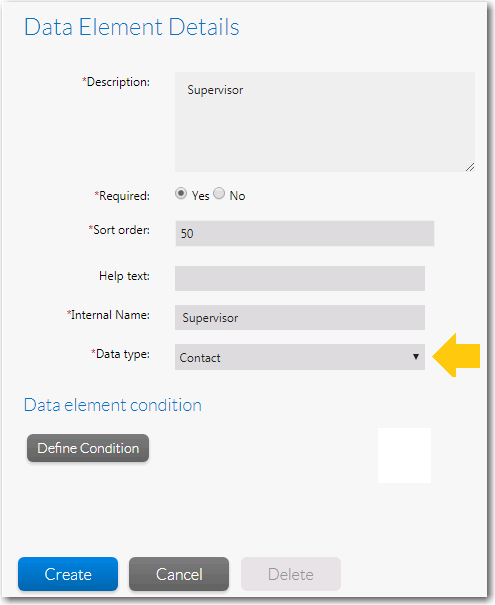
Task: Click the blue Create button
Action: (68, 574)
